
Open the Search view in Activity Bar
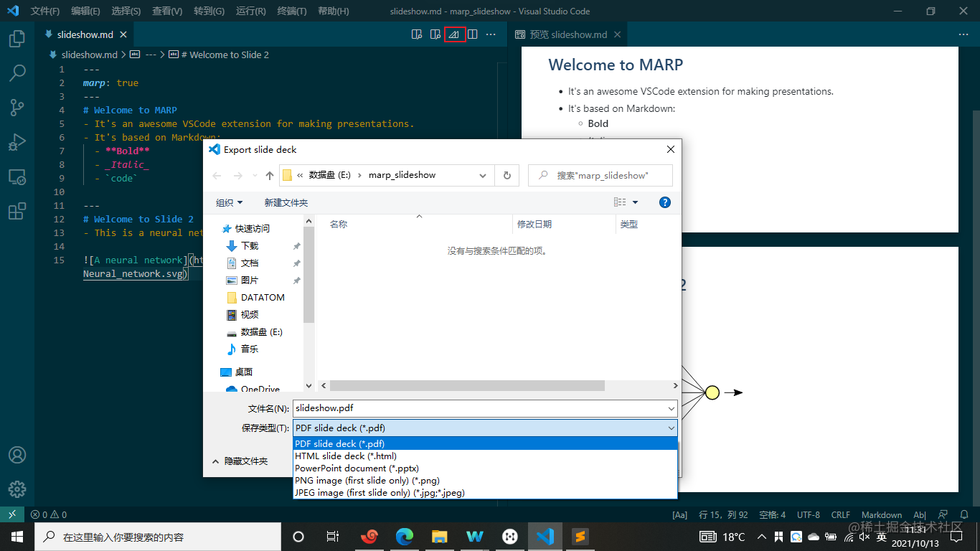[x=17, y=72]
